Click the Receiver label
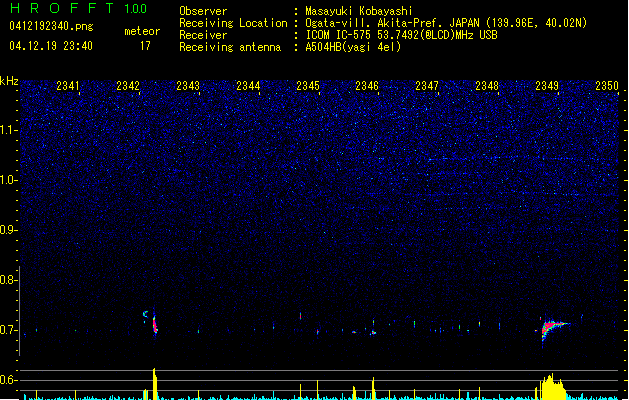This screenshot has width=629, height=400. tap(203, 35)
